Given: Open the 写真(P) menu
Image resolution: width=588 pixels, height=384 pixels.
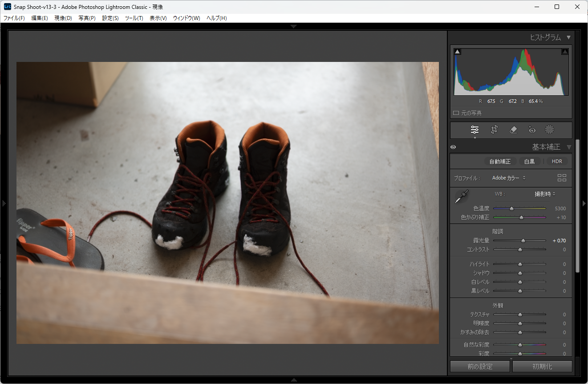Looking at the screenshot, I should click(x=87, y=18).
